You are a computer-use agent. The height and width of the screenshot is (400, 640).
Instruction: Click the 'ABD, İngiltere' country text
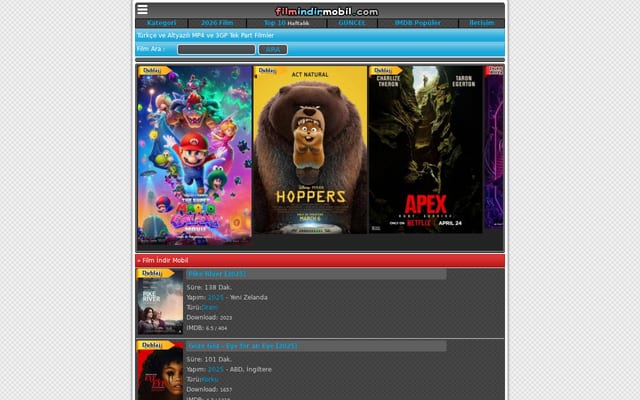[251, 369]
